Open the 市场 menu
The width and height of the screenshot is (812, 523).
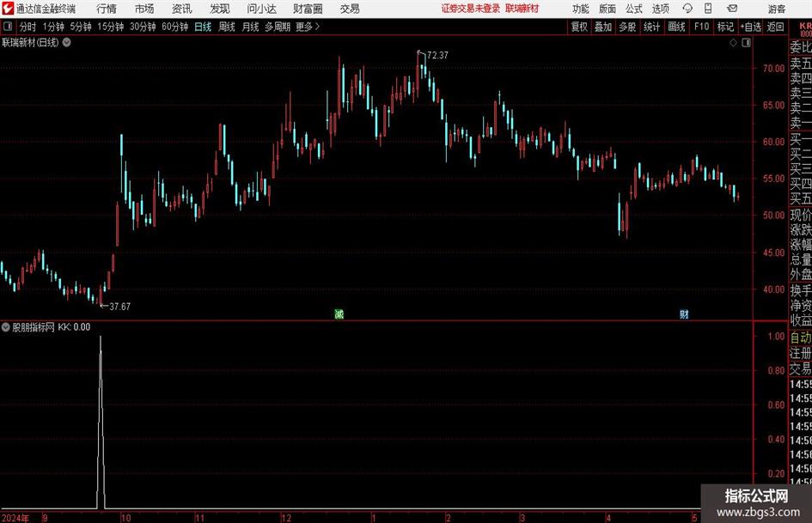click(x=144, y=9)
